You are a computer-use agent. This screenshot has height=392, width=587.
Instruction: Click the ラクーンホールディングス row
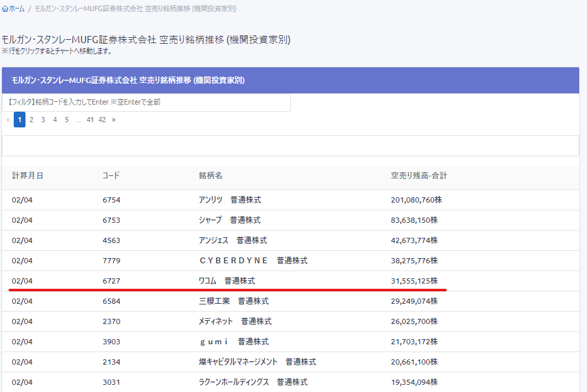pos(252,382)
